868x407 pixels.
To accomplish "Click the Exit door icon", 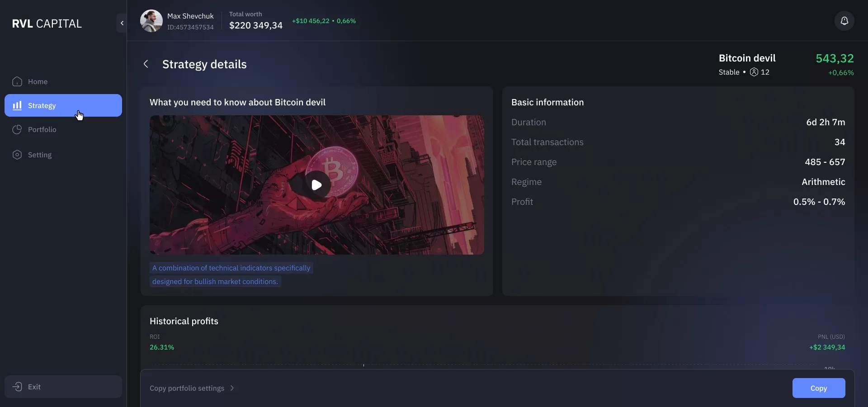I will coord(17,387).
